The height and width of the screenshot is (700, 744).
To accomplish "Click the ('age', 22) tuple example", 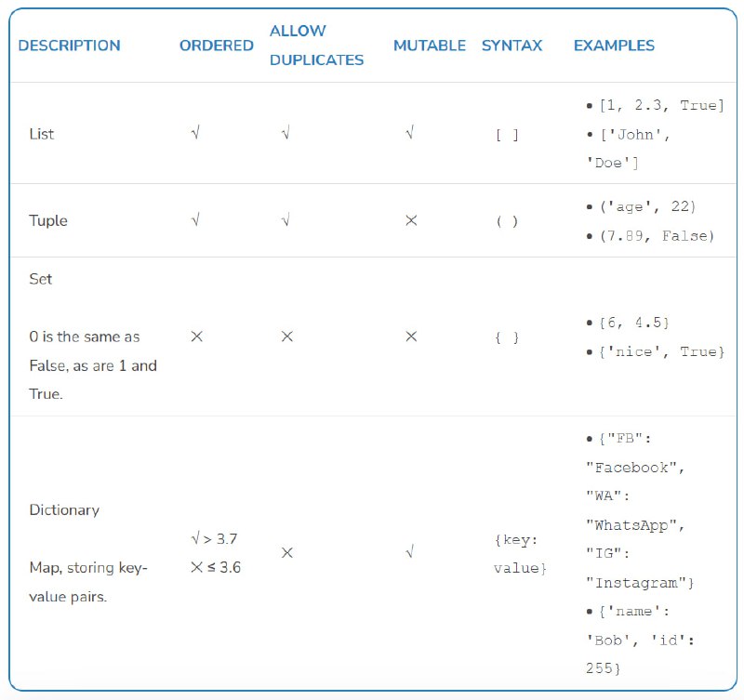I will point(647,206).
